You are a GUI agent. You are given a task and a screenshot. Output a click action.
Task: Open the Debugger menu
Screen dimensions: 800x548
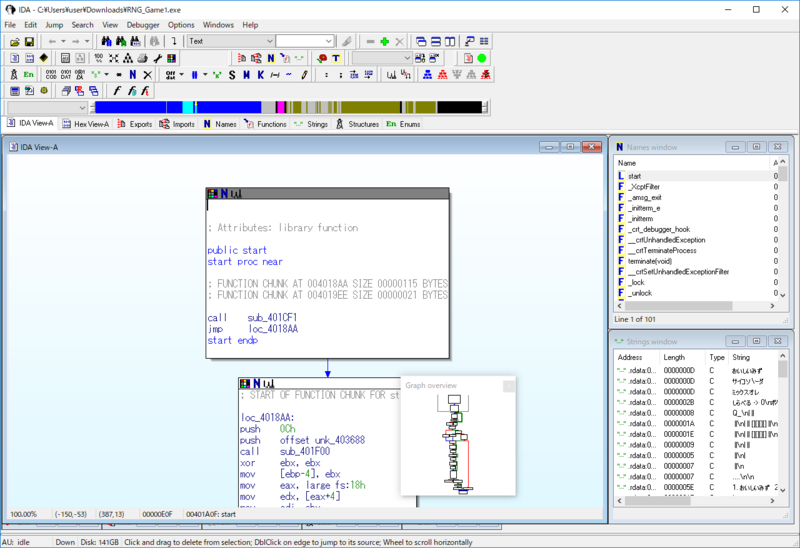pyautogui.click(x=143, y=24)
